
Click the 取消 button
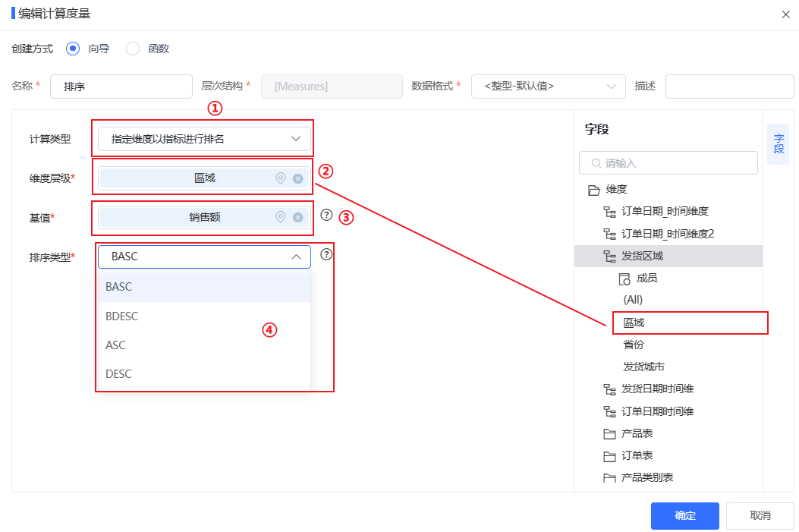coord(760,516)
